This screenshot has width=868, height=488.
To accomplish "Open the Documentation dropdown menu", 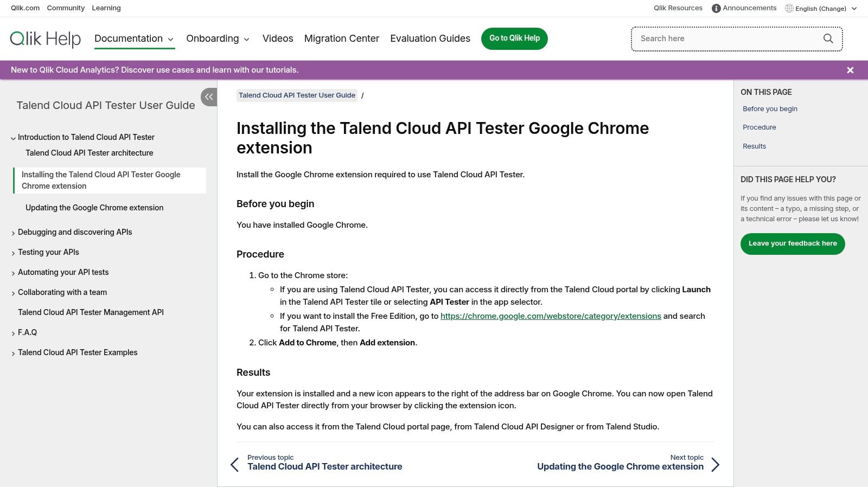I will pos(134,38).
